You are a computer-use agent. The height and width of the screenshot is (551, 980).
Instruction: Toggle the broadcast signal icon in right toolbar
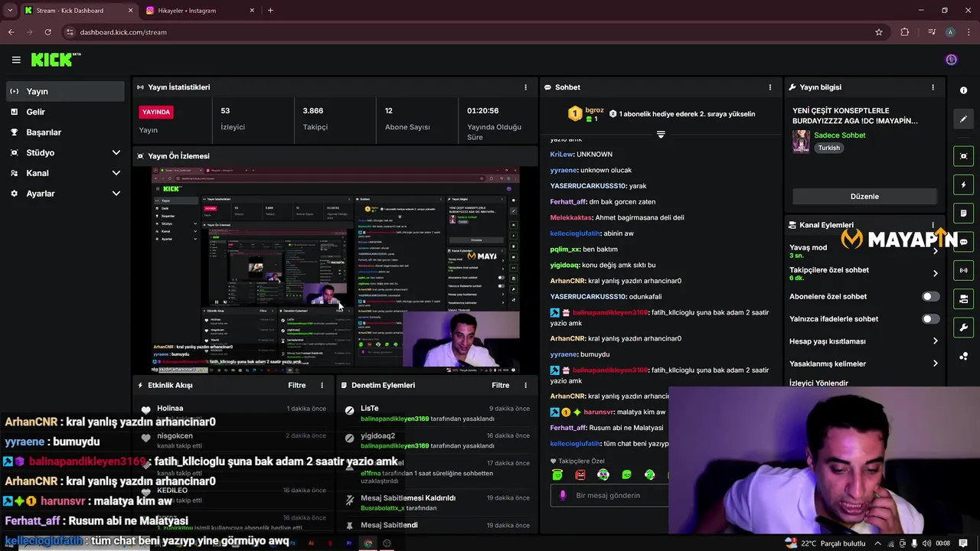click(x=963, y=270)
